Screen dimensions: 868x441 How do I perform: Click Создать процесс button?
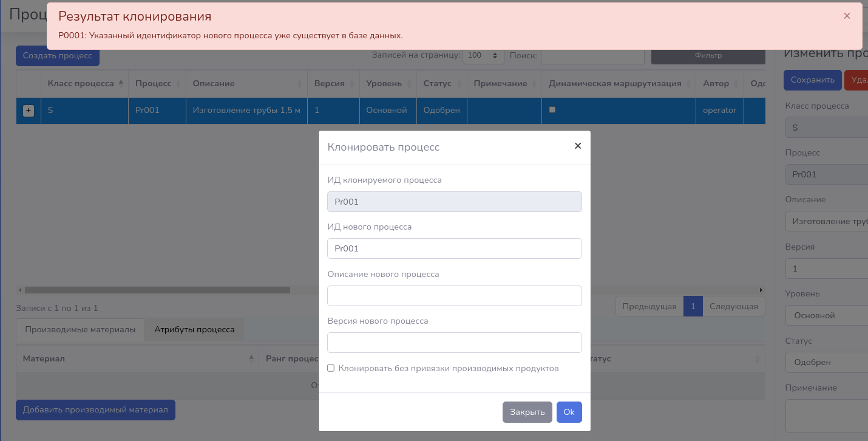(x=57, y=55)
